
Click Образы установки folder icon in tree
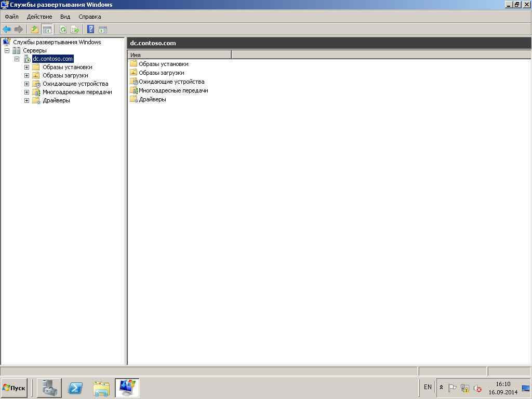pos(36,67)
